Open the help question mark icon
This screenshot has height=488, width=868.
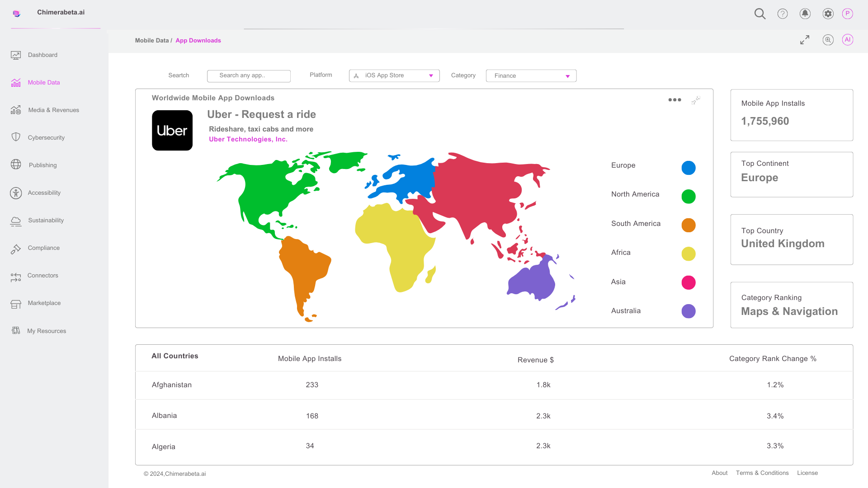(x=783, y=14)
